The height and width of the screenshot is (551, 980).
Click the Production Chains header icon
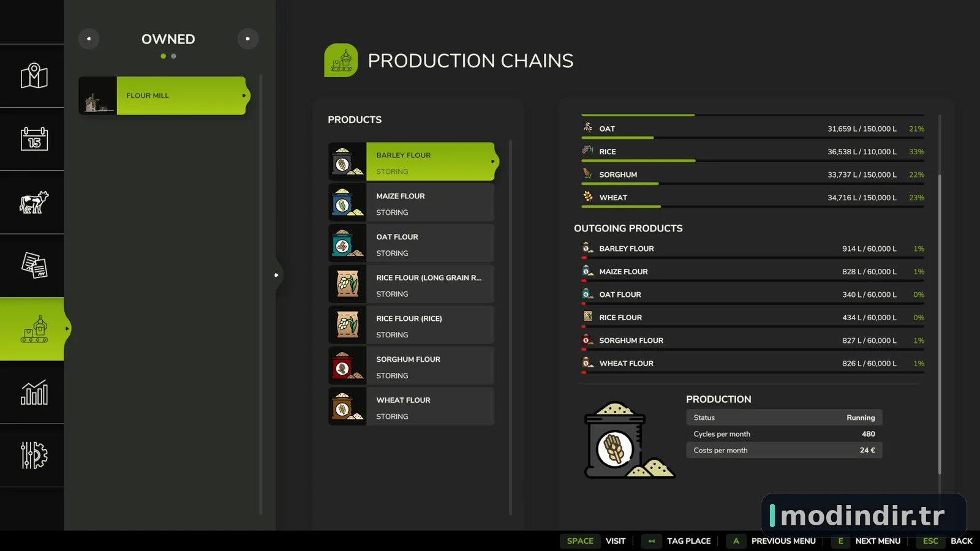[341, 60]
